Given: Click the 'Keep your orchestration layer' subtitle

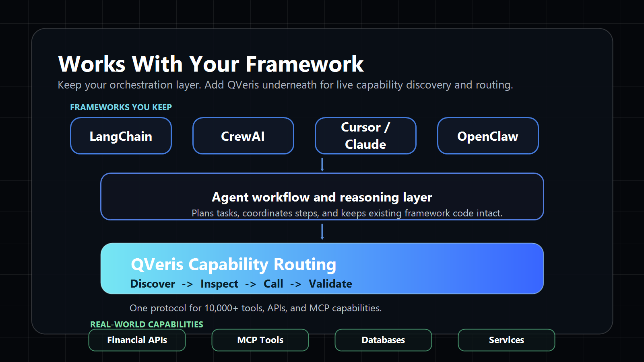Looking at the screenshot, I should [285, 85].
